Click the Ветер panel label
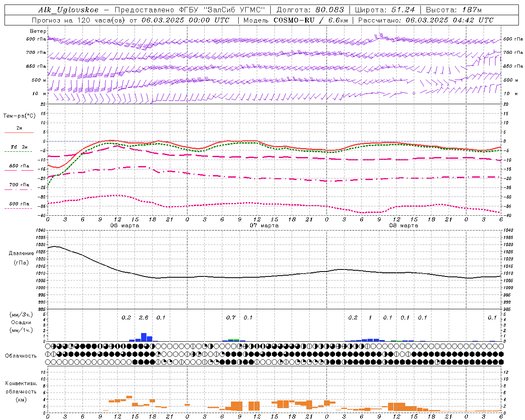 coord(38,31)
